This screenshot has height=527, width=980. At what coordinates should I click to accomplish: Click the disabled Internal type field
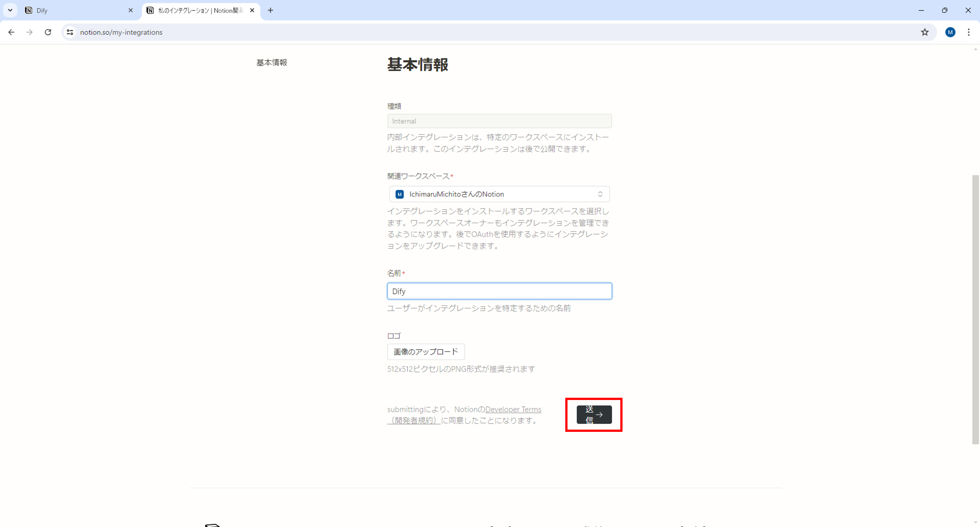(499, 121)
